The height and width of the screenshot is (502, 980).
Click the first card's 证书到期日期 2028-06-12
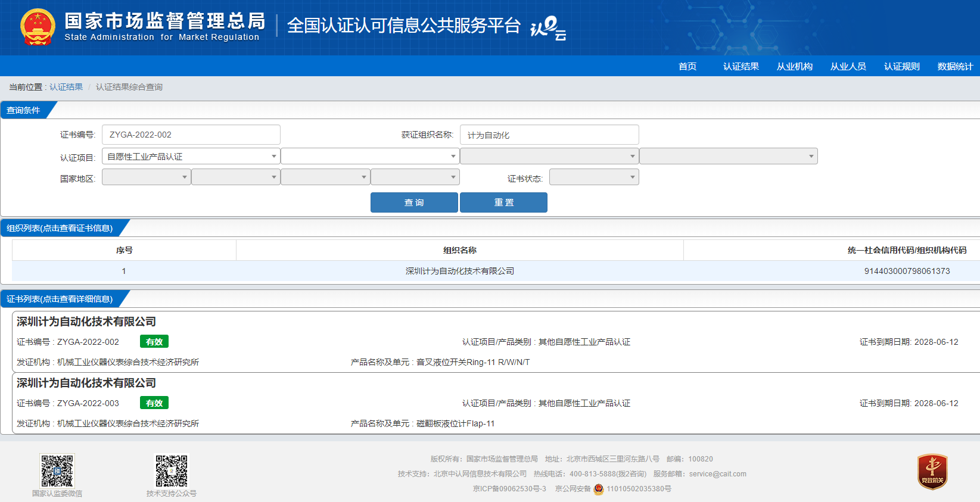(x=909, y=342)
